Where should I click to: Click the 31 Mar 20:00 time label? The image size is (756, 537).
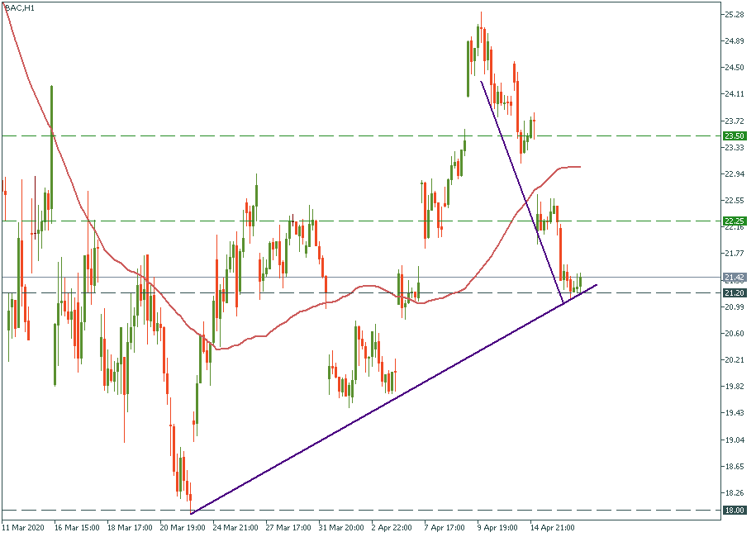click(344, 525)
